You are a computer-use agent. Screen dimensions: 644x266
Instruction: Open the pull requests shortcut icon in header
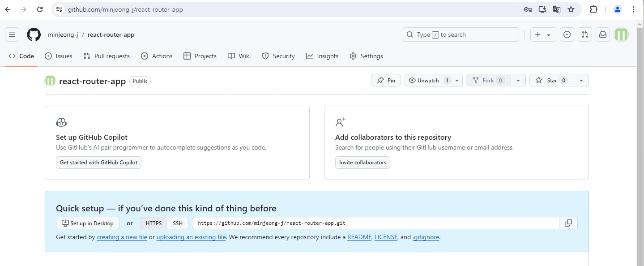(585, 34)
